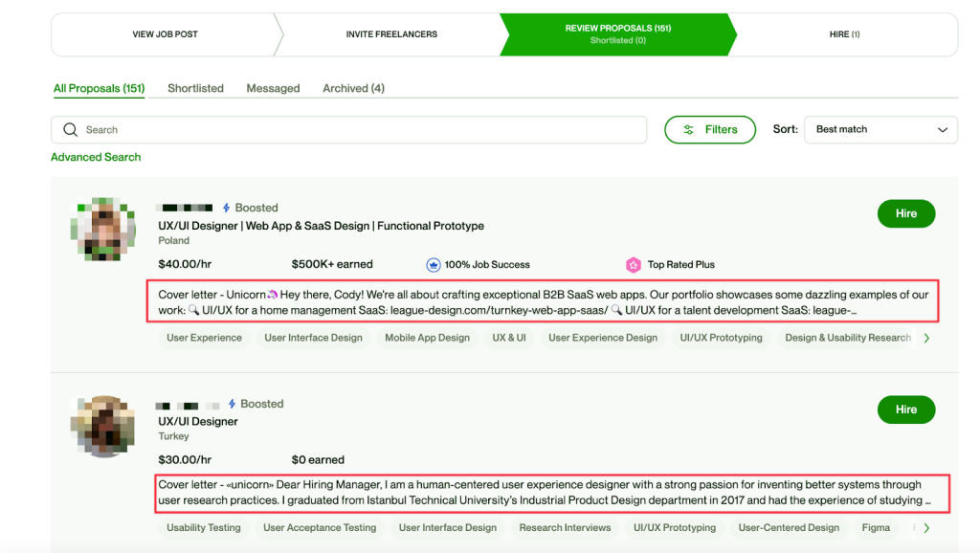The width and height of the screenshot is (980, 553).
Task: Open the Poland freelancer's profile photo
Action: [x=101, y=230]
